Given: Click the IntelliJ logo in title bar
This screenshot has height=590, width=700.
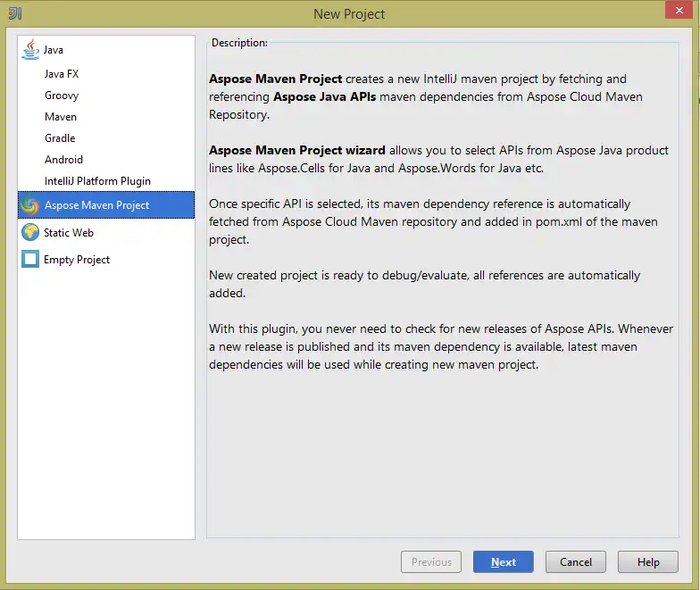Looking at the screenshot, I should tap(14, 13).
